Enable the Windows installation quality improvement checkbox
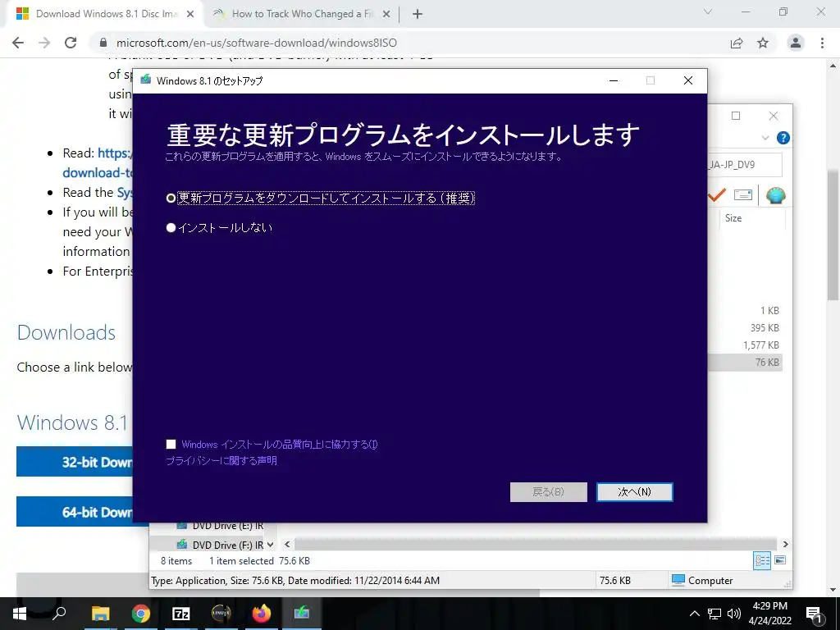 [x=171, y=444]
